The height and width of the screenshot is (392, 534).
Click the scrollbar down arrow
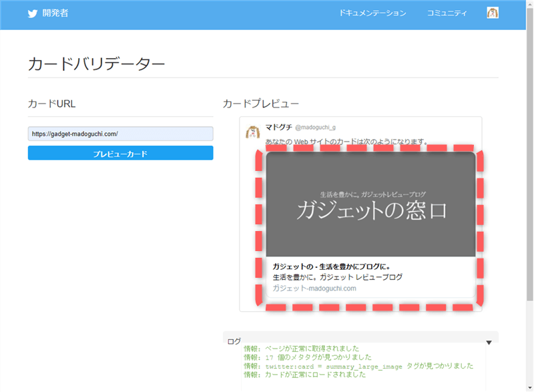(530, 388)
